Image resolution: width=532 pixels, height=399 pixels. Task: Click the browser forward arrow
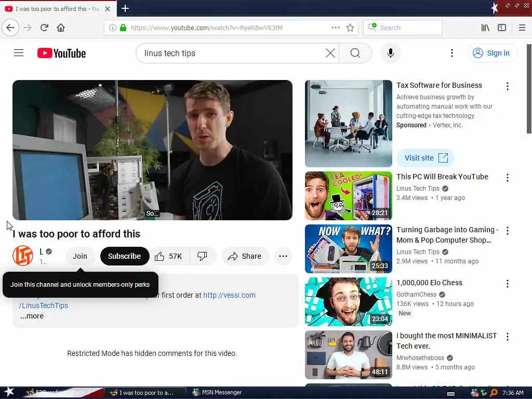tap(28, 28)
